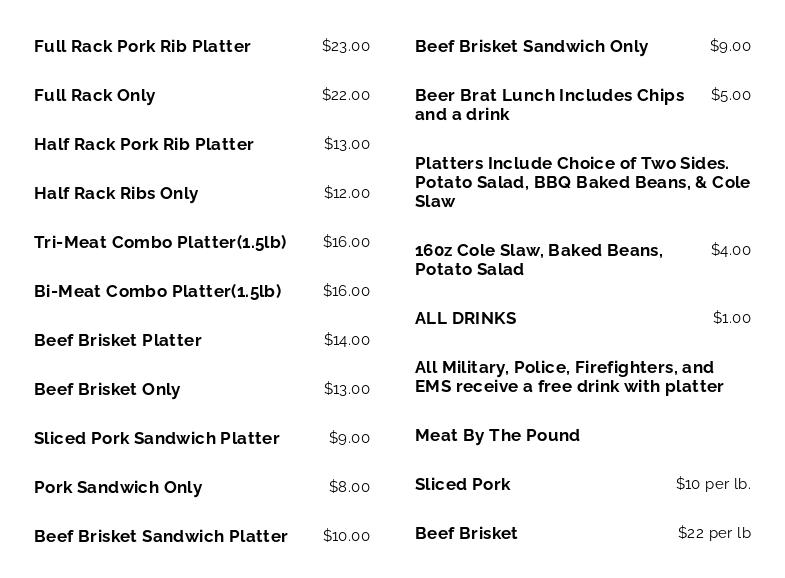This screenshot has width=785, height=578.
Task: Click the Bi-Meat Combo Platter entry
Action: tap(158, 292)
